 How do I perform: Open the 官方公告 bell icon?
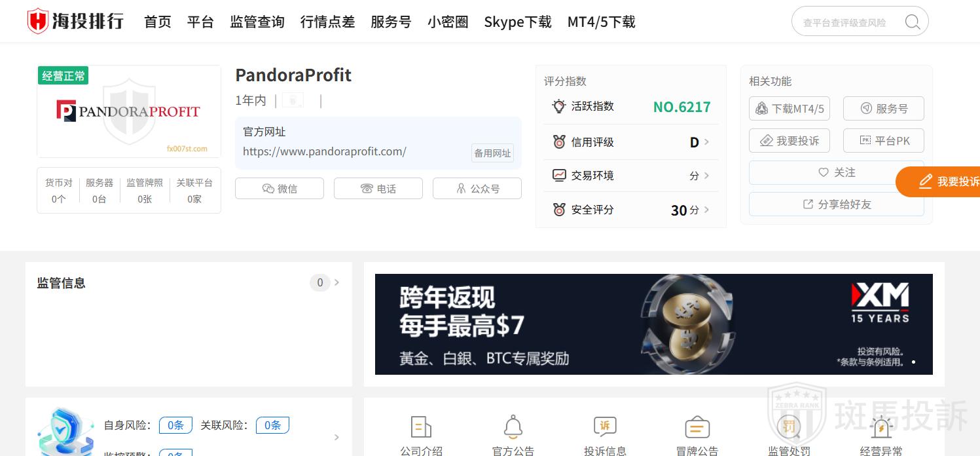(513, 427)
